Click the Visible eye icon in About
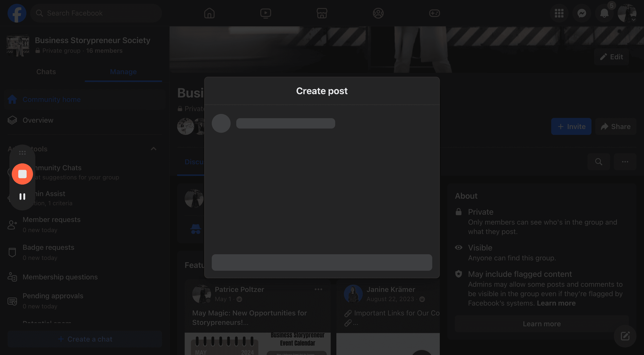Screen dimensions: 644x355 (458, 248)
